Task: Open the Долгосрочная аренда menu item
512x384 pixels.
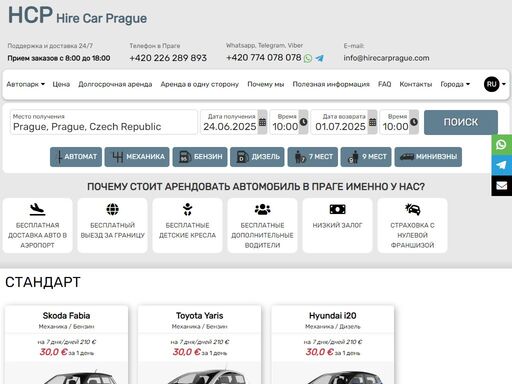Action: click(115, 84)
